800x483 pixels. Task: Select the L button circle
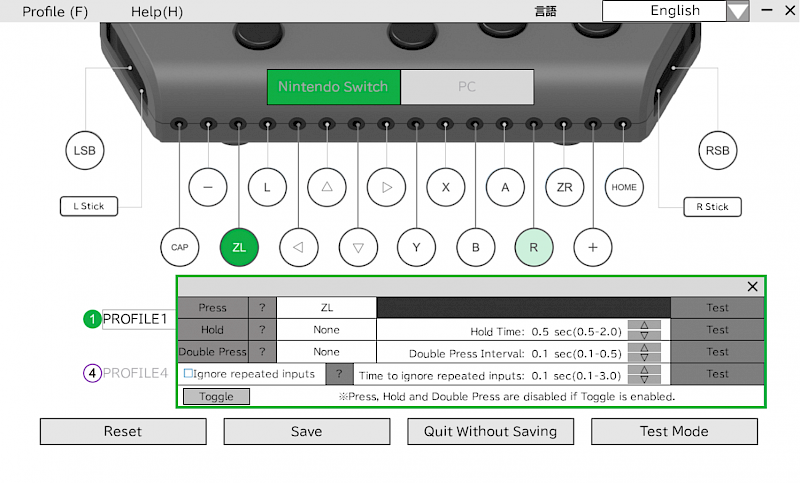tap(267, 187)
